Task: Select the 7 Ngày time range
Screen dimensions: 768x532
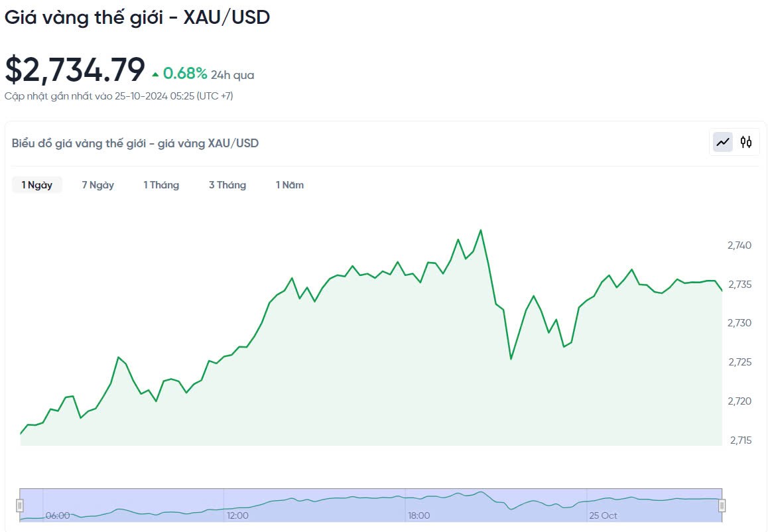Action: [x=97, y=185]
